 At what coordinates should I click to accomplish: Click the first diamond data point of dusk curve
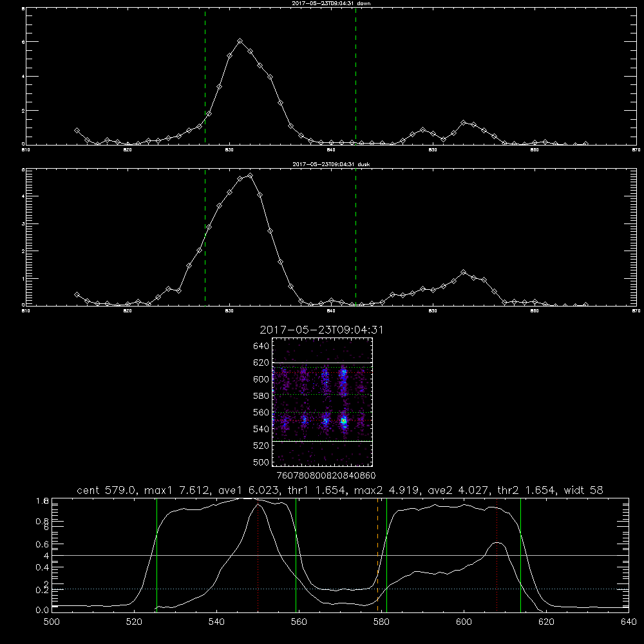point(77,294)
